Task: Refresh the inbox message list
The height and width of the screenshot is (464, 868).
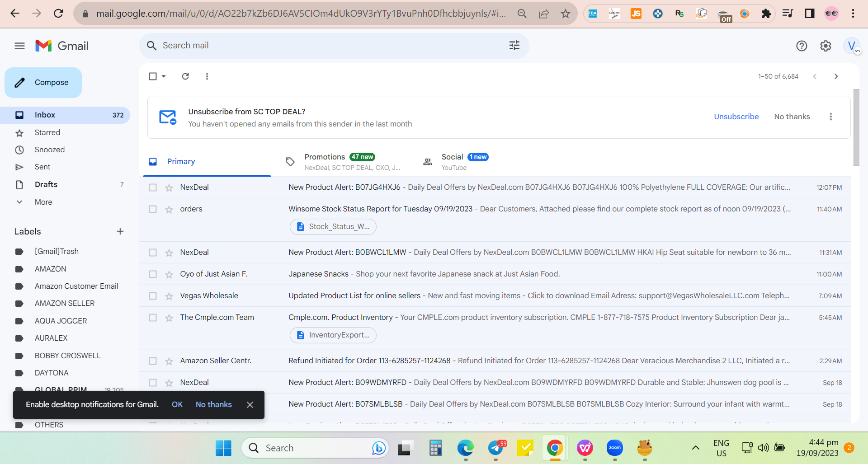Action: coord(185,76)
